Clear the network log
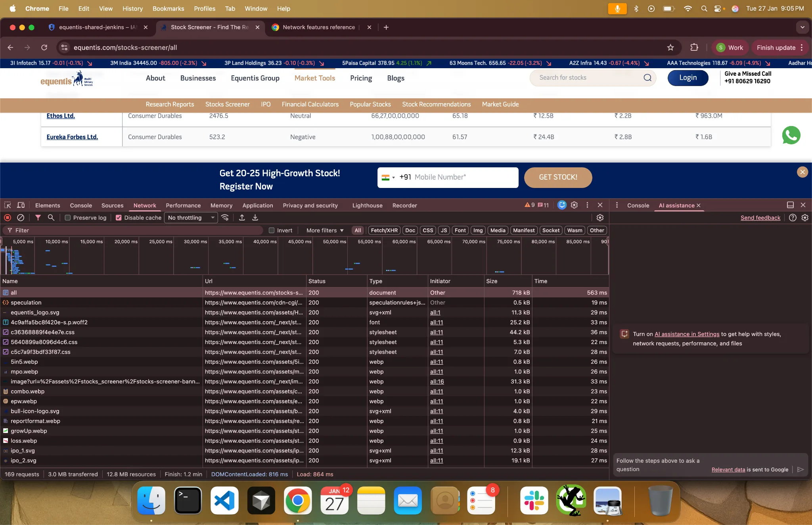 pyautogui.click(x=21, y=217)
